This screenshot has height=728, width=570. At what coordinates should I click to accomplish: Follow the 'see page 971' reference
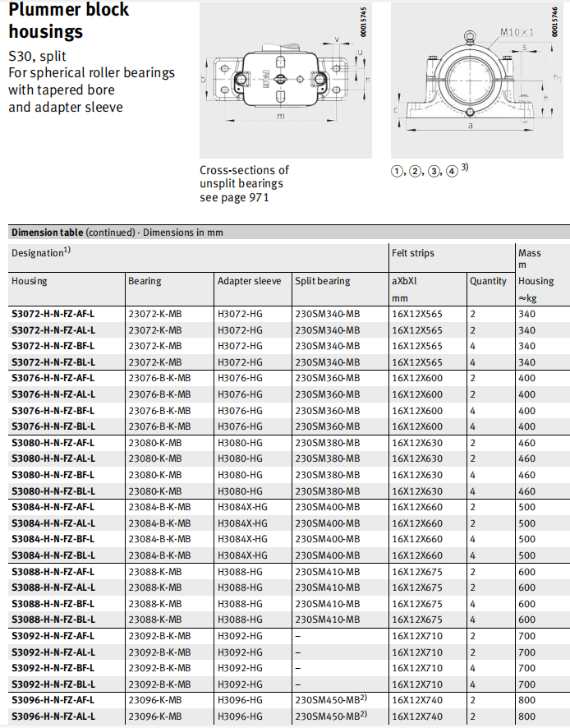point(234,197)
